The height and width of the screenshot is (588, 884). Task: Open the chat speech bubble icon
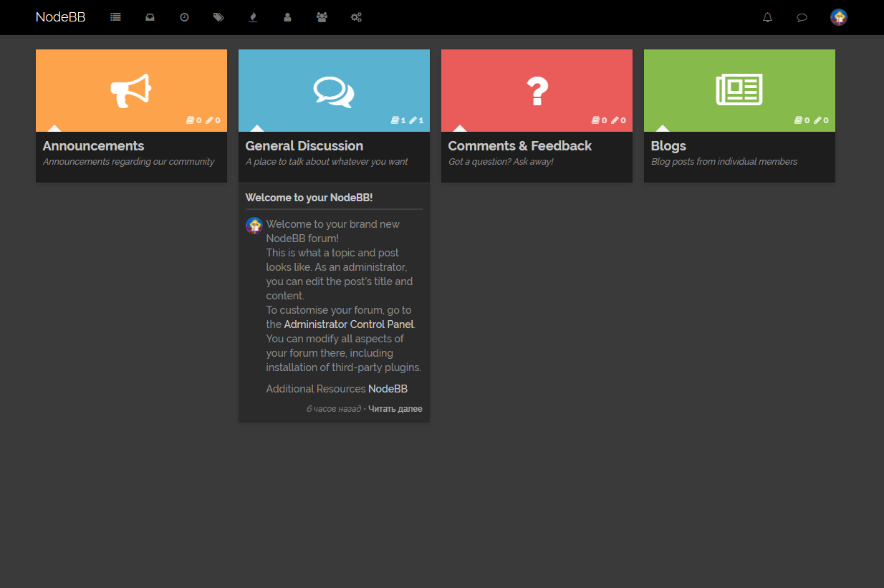pos(802,17)
